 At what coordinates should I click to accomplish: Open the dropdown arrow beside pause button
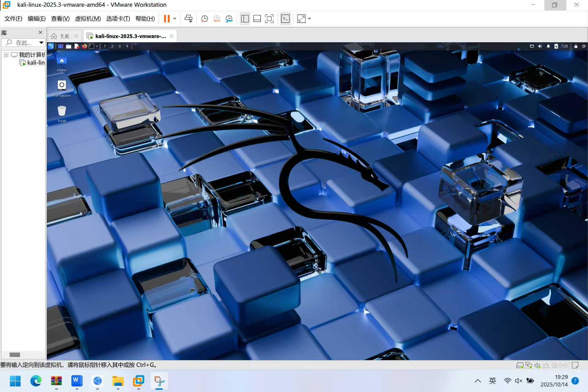click(x=175, y=19)
